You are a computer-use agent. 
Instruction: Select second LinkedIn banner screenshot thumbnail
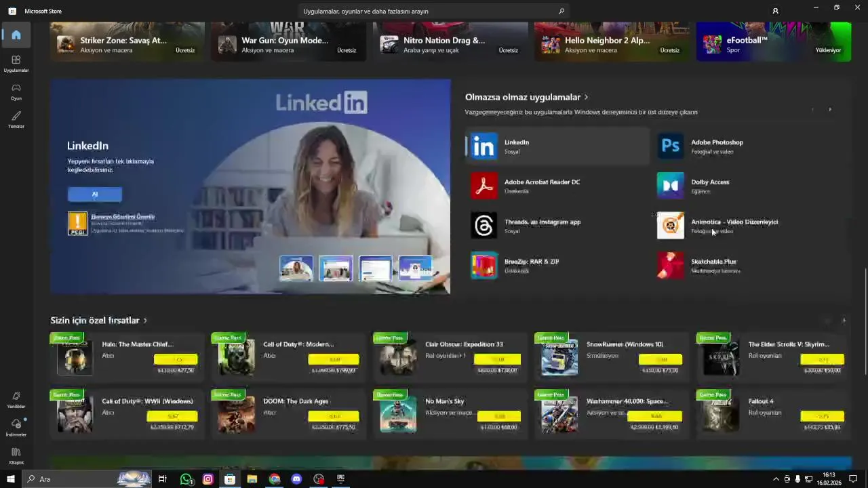[x=336, y=268]
